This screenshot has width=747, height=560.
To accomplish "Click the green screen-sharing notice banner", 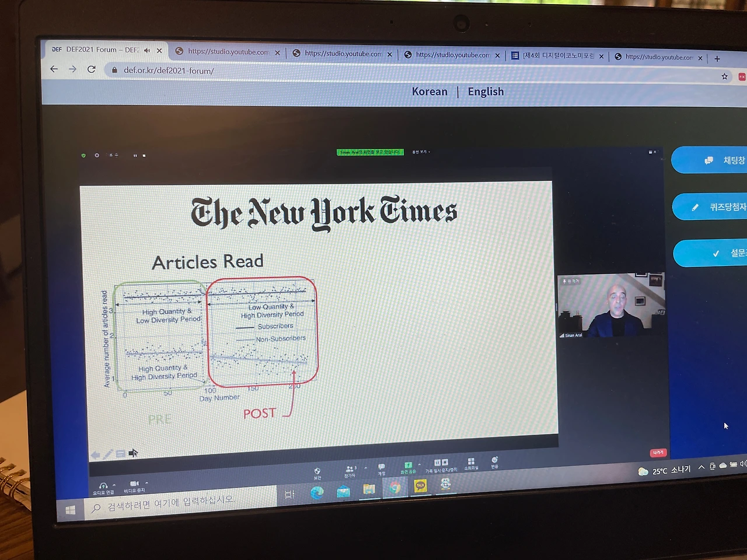I will pos(370,152).
